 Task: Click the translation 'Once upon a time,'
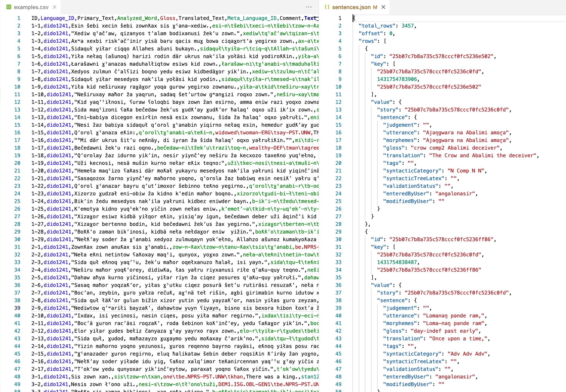tap(458, 339)
